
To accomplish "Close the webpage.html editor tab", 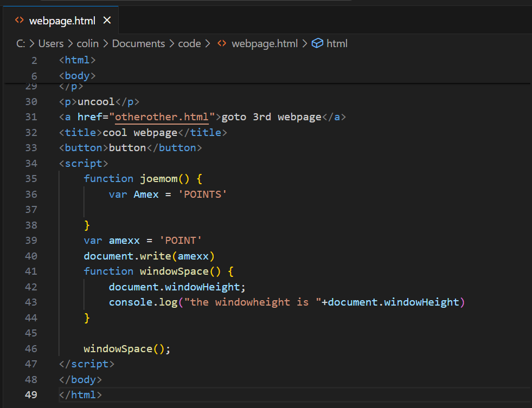I will click(107, 21).
